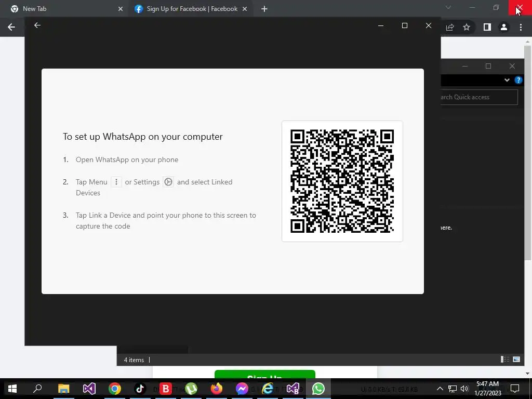This screenshot has height=399, width=532.
Task: Open Google Chrome from taskbar
Action: click(x=115, y=389)
